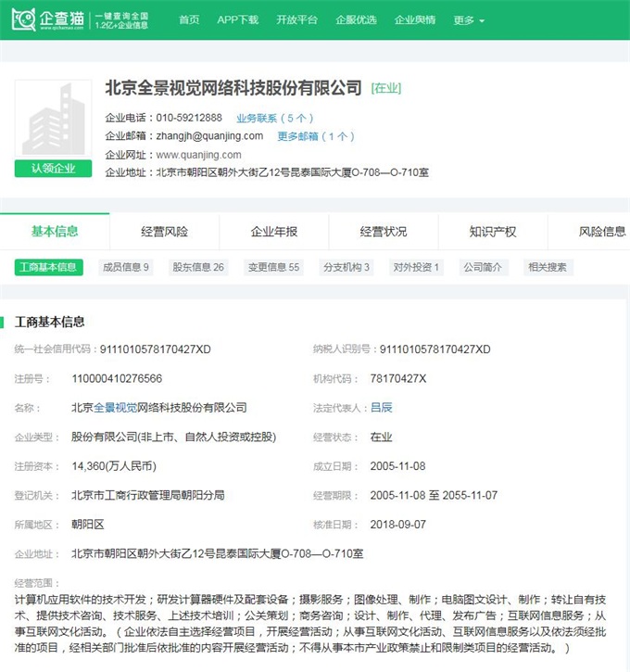Select the 相关搜索 sub-tab
Viewport: 630px width, 672px height.
547,267
